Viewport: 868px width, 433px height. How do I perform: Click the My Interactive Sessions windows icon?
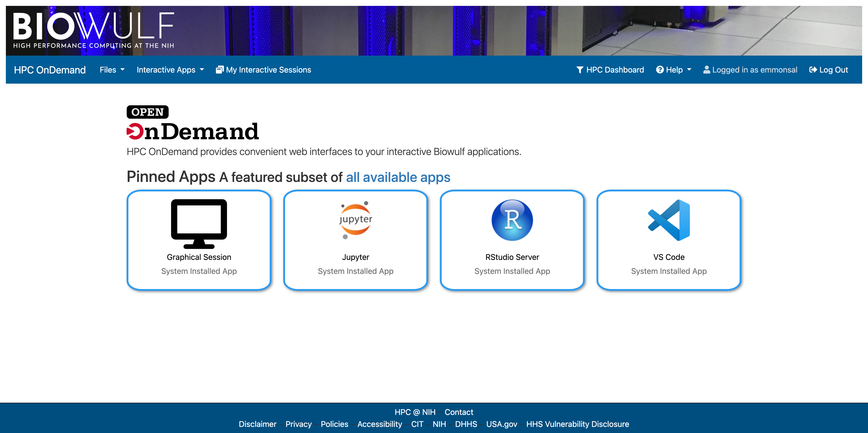(220, 70)
